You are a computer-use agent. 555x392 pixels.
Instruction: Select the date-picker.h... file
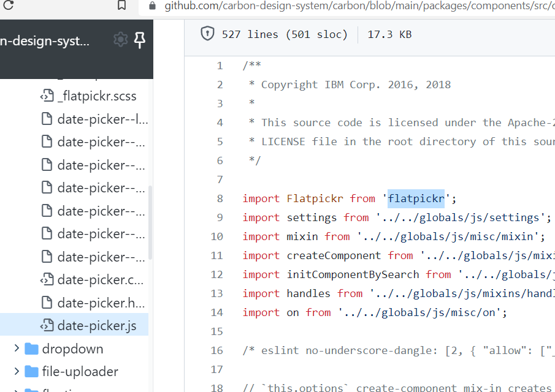pos(101,303)
